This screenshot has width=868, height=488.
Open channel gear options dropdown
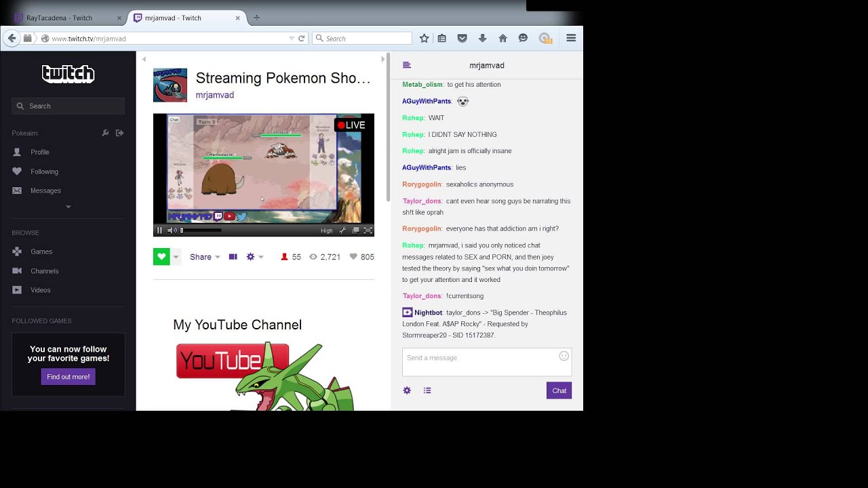tap(254, 257)
